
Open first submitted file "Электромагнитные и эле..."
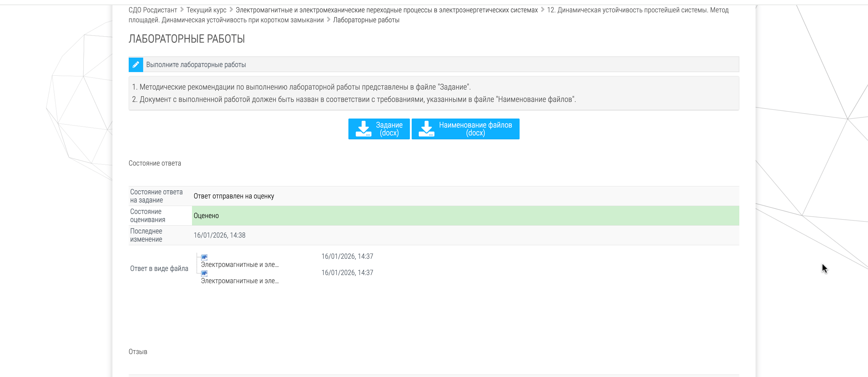point(240,265)
